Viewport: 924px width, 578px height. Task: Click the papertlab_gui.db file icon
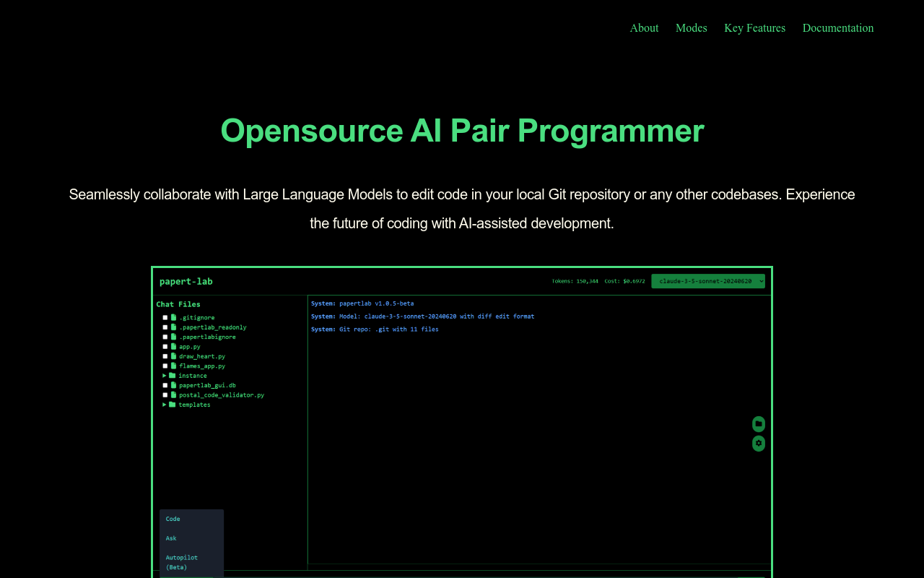(174, 385)
